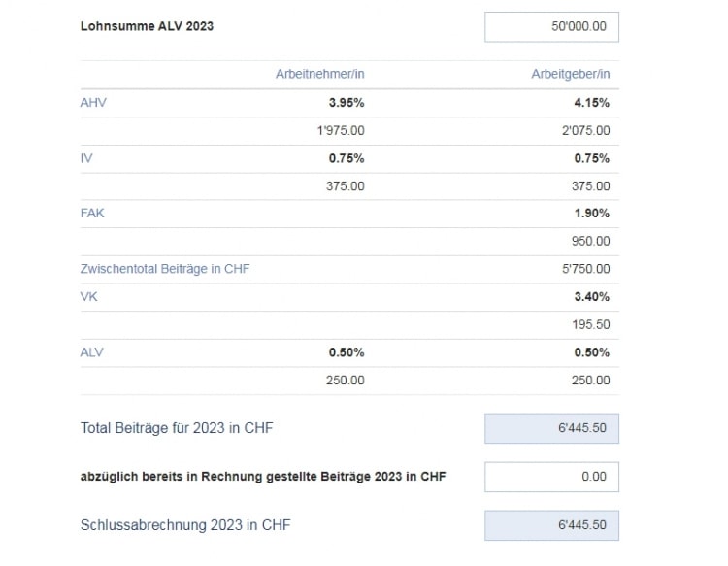Click the subtotal value 5'750.00
This screenshot has width=728, height=566.
pos(586,269)
